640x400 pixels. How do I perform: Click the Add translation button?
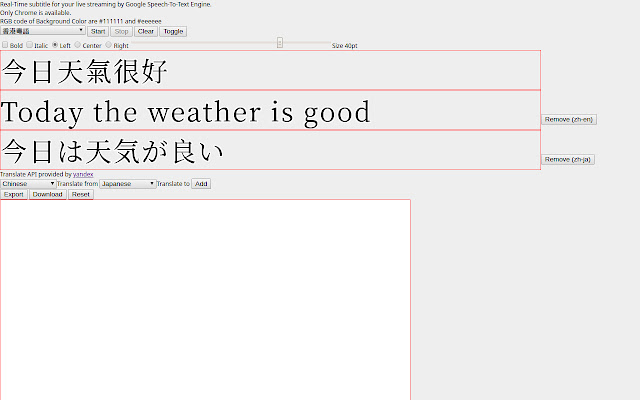tap(201, 184)
